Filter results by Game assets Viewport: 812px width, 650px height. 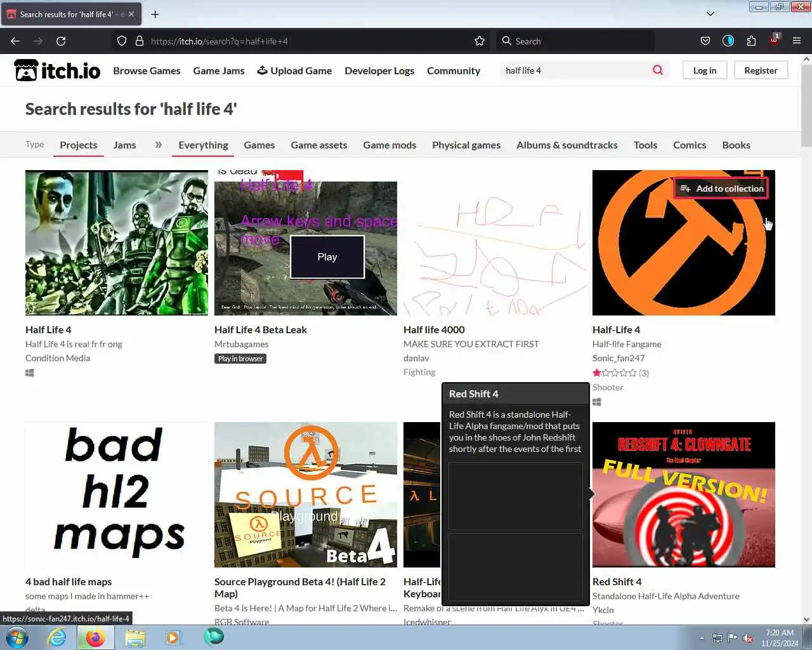[x=319, y=145]
